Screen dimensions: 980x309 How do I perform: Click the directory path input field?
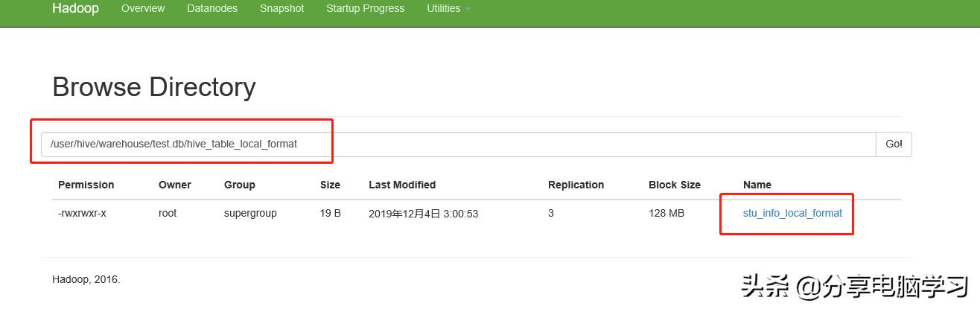point(458,144)
